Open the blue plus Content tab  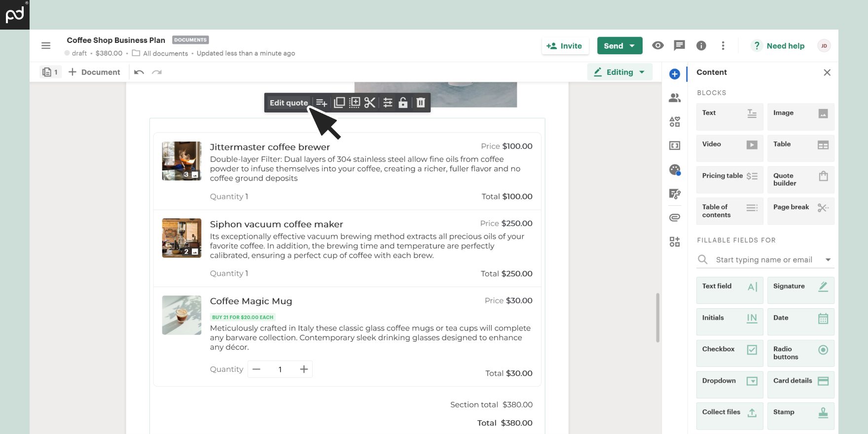(x=675, y=74)
